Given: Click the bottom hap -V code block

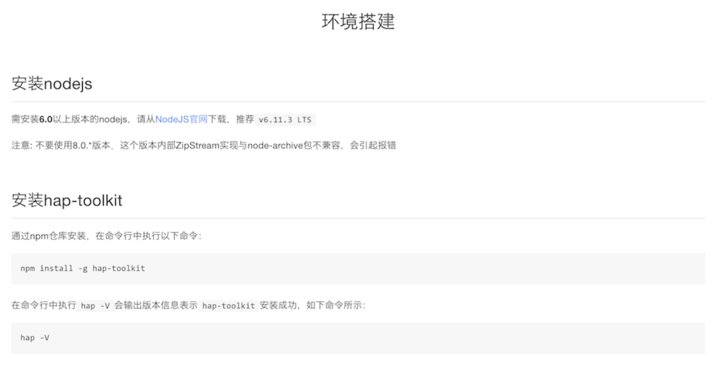Looking at the screenshot, I should 358,338.
